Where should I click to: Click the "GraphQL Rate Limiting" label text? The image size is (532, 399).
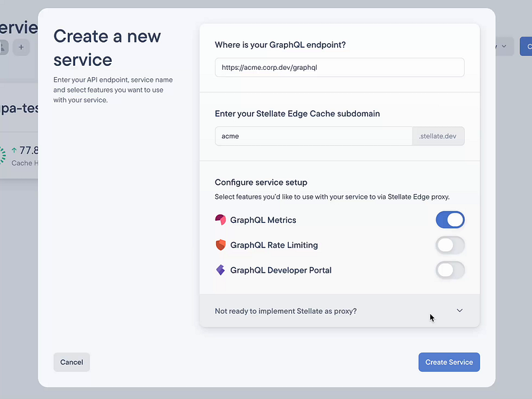tap(274, 245)
